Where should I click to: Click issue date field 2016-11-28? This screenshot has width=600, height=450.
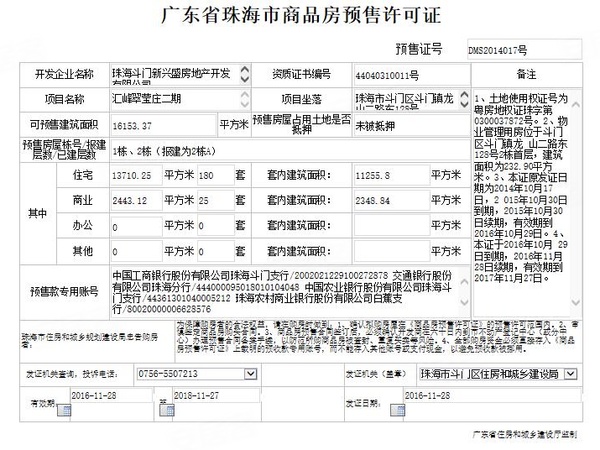tap(492, 395)
